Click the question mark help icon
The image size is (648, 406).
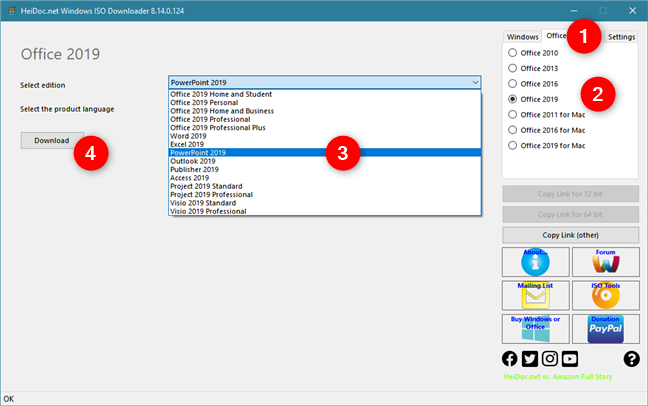click(631, 359)
